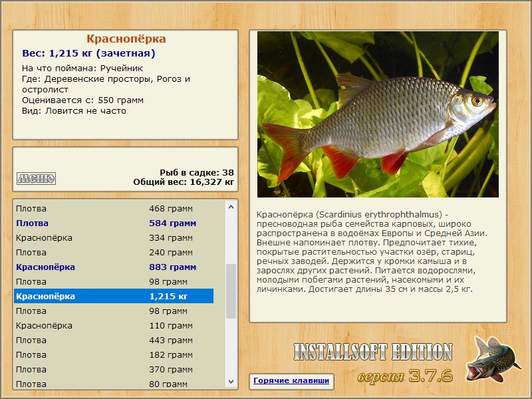Choose the Плотва 370 грамм entry
This screenshot has width=532, height=399.
114,369
